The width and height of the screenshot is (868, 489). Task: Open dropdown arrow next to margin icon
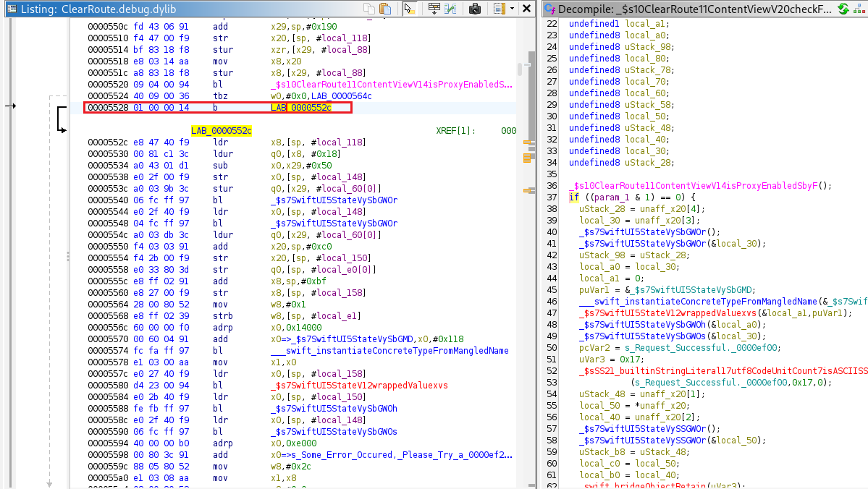pos(513,9)
